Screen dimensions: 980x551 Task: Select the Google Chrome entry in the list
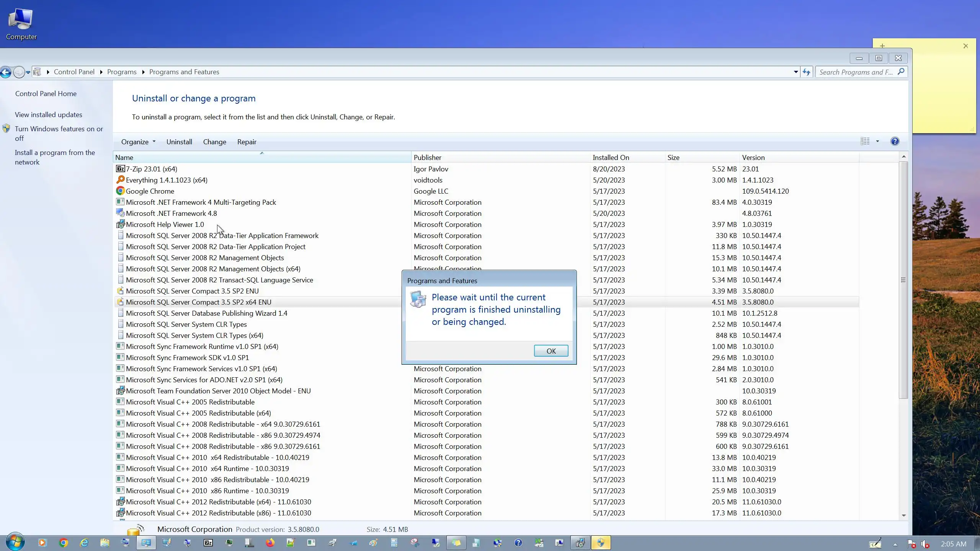(150, 191)
